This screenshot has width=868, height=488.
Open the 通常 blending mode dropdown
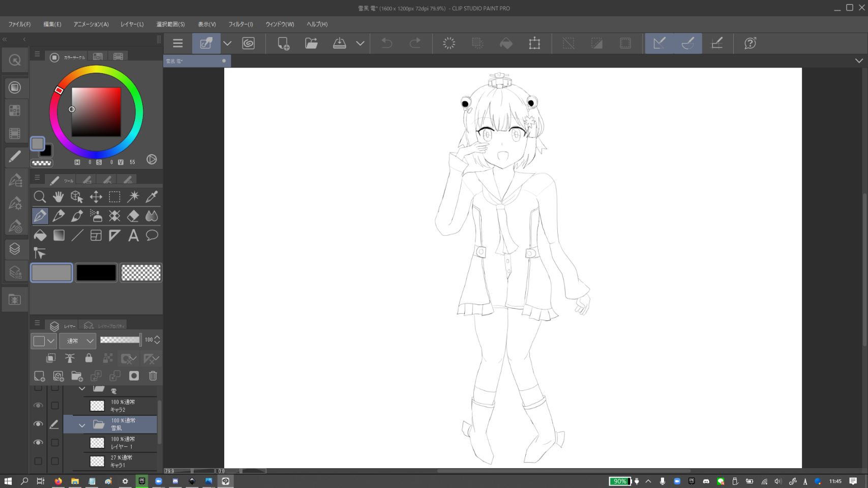(78, 341)
